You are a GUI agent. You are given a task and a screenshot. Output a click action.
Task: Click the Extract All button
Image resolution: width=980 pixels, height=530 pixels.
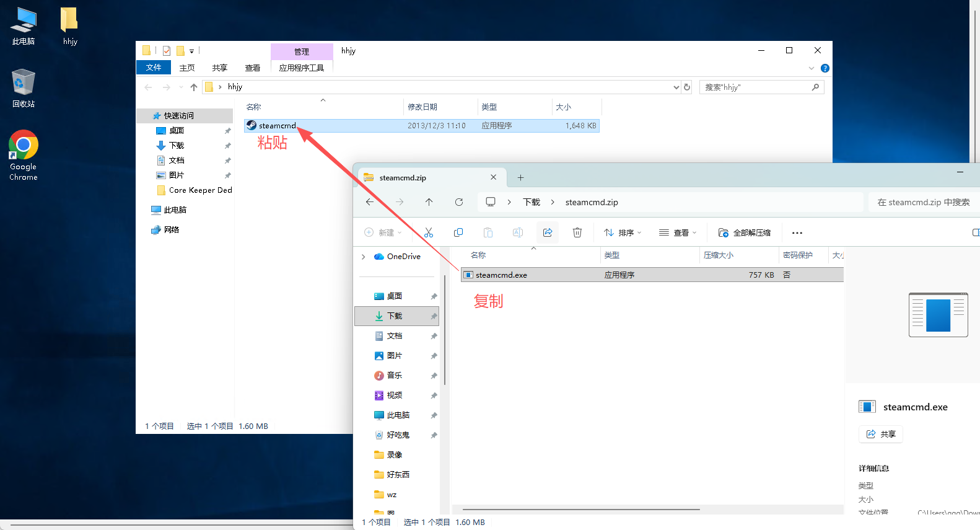[745, 233]
